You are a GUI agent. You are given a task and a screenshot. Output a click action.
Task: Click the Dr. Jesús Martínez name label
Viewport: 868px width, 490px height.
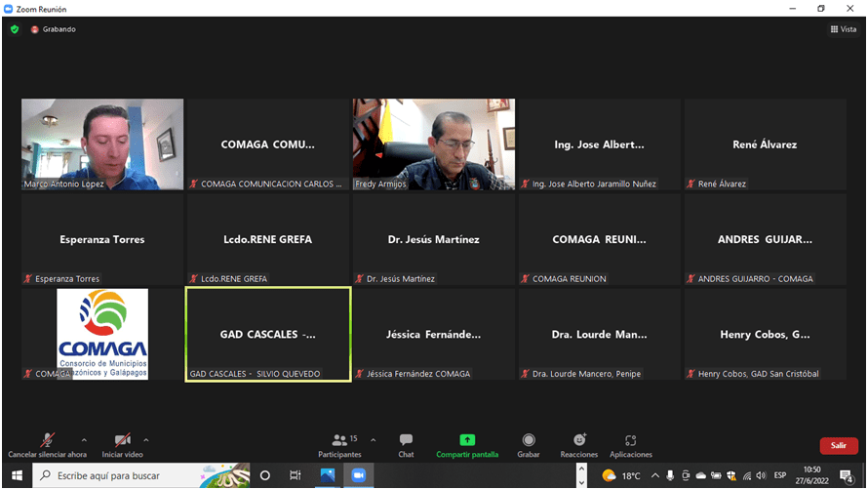400,279
